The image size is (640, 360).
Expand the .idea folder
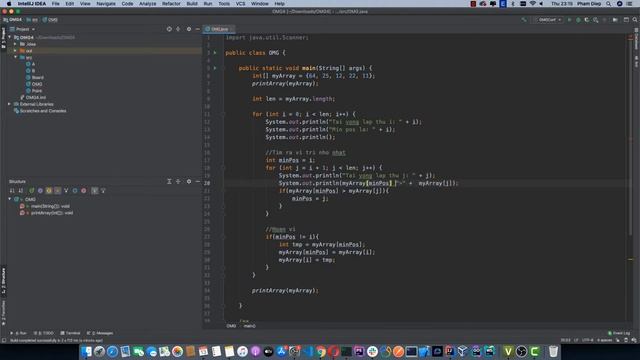click(16, 44)
